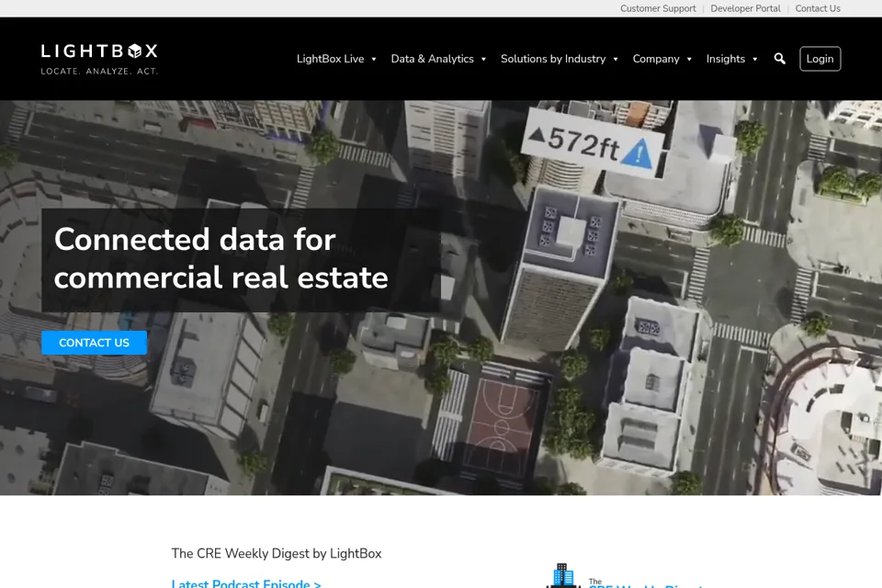Viewport: 882px width, 588px height.
Task: Click the blue warning triangle on 572ft label
Action: [x=639, y=153]
